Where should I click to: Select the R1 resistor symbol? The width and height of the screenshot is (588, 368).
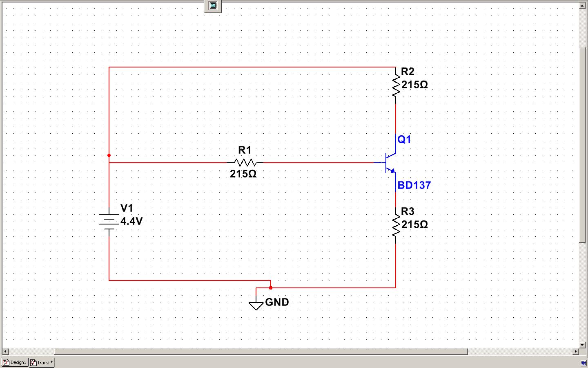pyautogui.click(x=245, y=162)
